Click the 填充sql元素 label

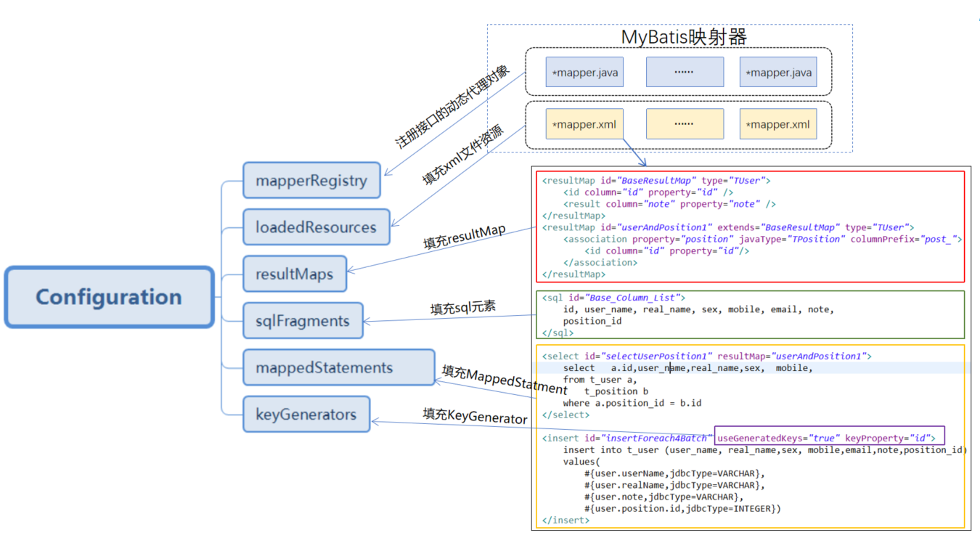(463, 308)
